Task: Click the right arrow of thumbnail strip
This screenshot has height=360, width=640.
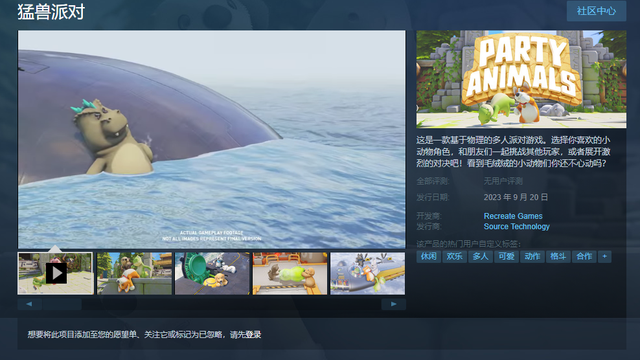Action: pos(393,304)
